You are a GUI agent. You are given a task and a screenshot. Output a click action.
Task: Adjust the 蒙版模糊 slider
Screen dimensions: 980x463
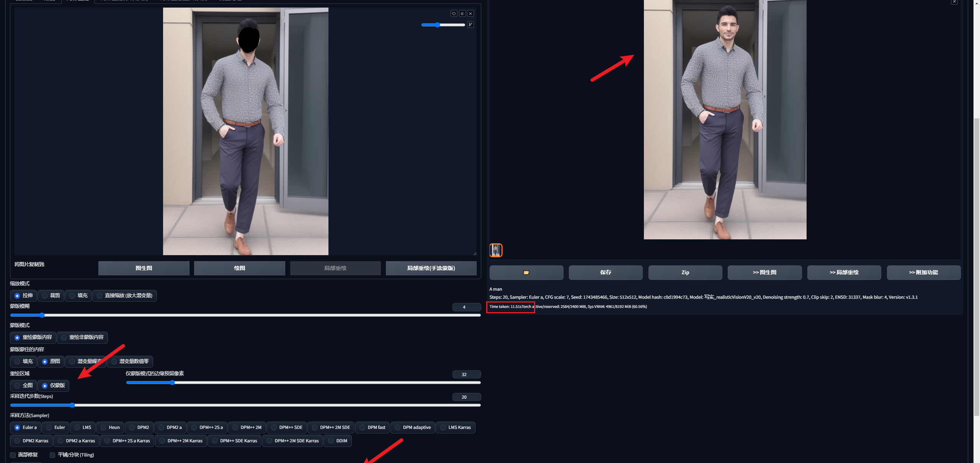click(245, 315)
